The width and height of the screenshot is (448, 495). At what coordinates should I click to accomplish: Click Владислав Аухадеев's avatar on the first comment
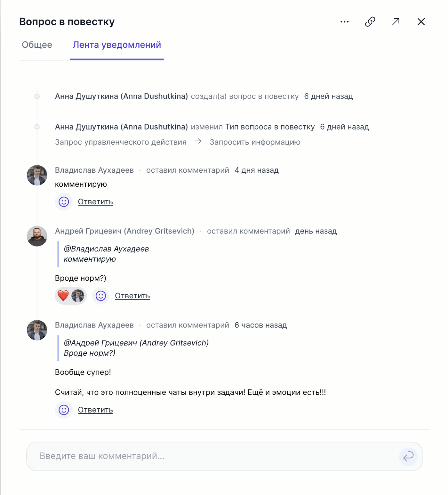pos(37,175)
